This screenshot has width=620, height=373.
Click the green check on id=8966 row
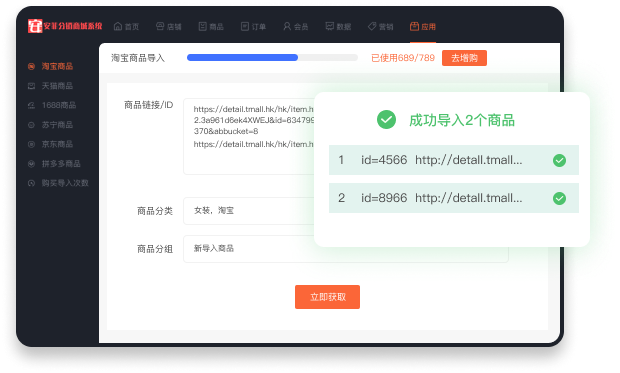(559, 198)
